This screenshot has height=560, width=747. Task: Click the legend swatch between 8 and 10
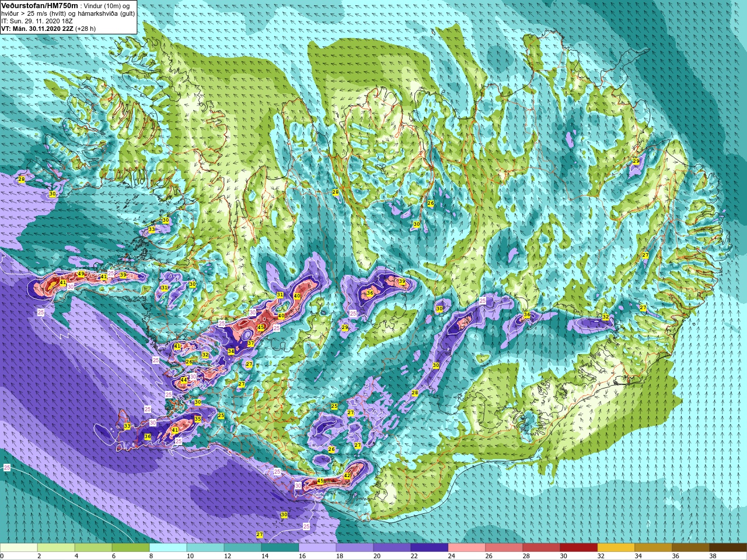(x=168, y=548)
